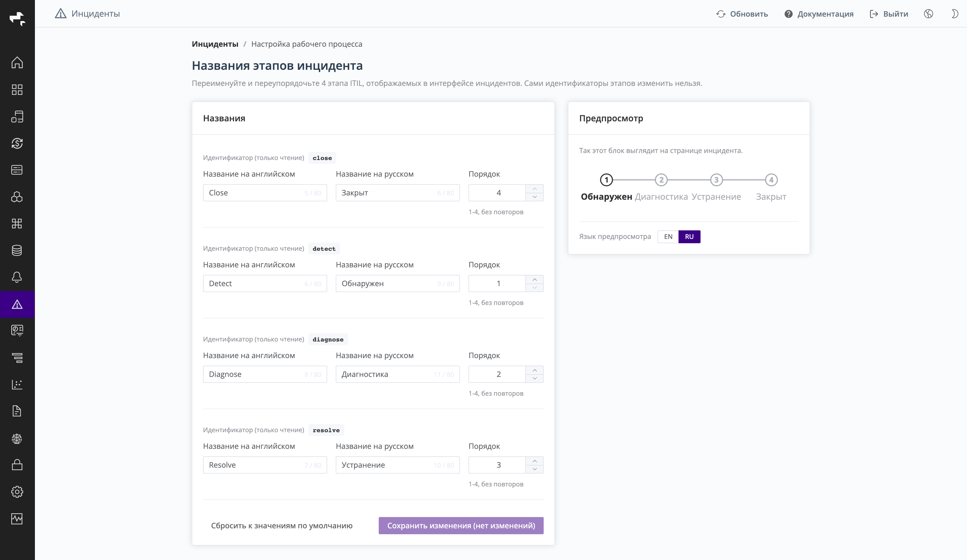Open the home icon in sidebar
The width and height of the screenshot is (967, 560).
(17, 63)
